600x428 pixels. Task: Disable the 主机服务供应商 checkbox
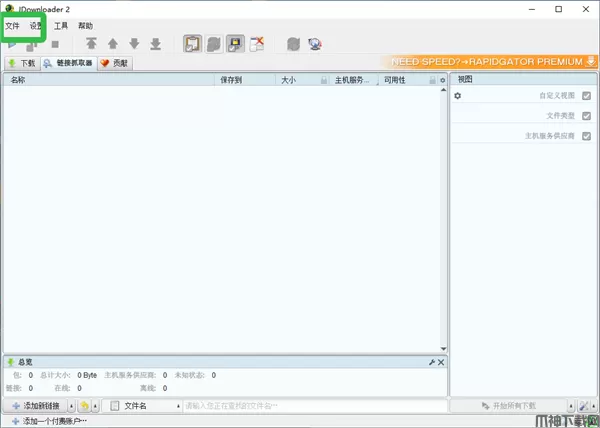pos(586,135)
